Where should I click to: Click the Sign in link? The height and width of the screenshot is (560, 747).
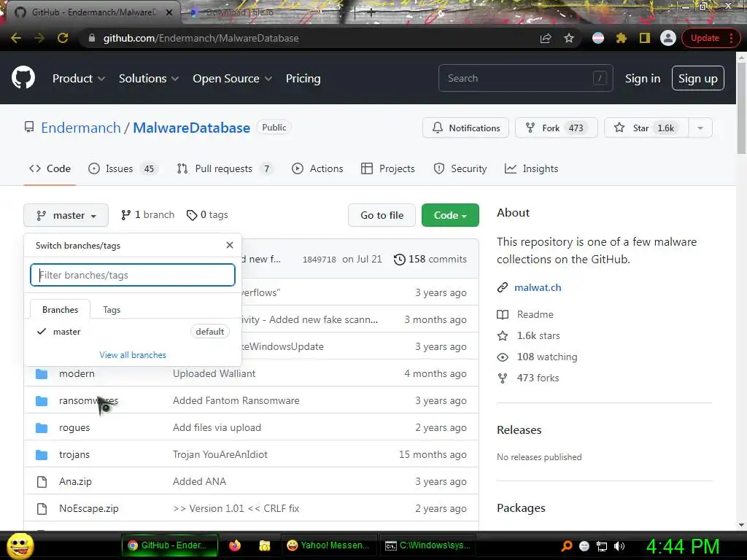pos(643,79)
